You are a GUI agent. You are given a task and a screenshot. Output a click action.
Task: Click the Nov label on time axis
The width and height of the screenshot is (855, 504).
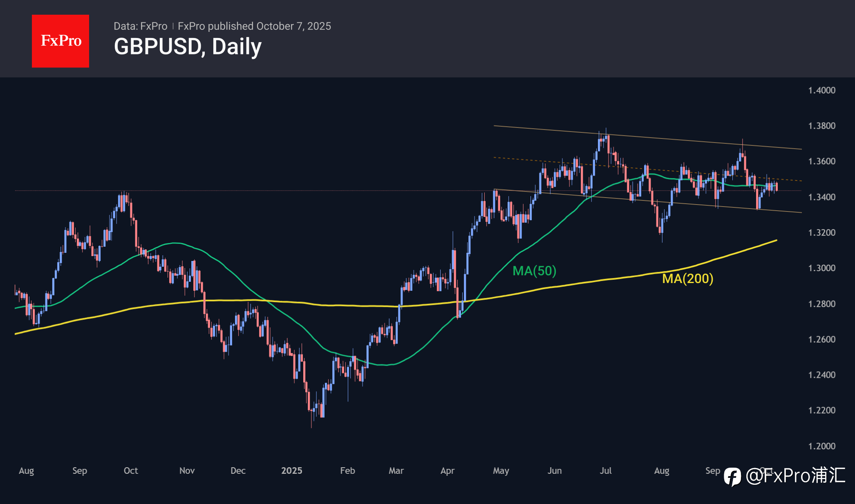(187, 471)
